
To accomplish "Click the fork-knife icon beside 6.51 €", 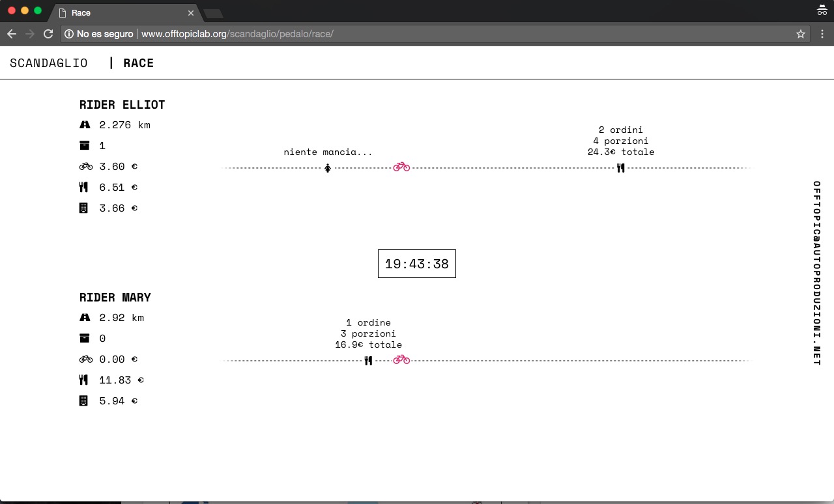I will tap(83, 188).
